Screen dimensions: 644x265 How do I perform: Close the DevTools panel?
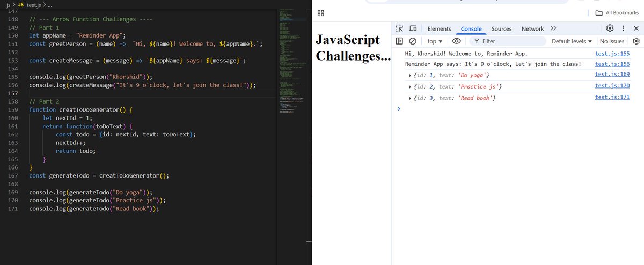click(636, 28)
